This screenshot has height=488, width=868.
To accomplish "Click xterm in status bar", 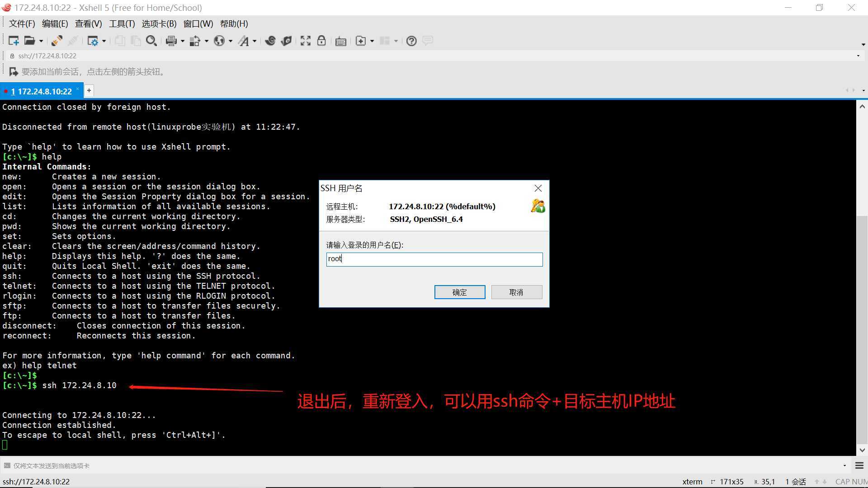I will pyautogui.click(x=692, y=482).
